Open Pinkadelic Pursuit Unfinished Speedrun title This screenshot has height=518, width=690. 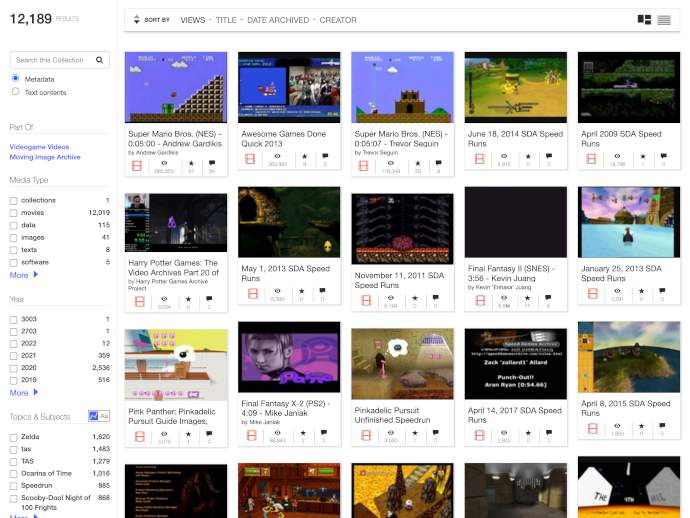pos(392,415)
